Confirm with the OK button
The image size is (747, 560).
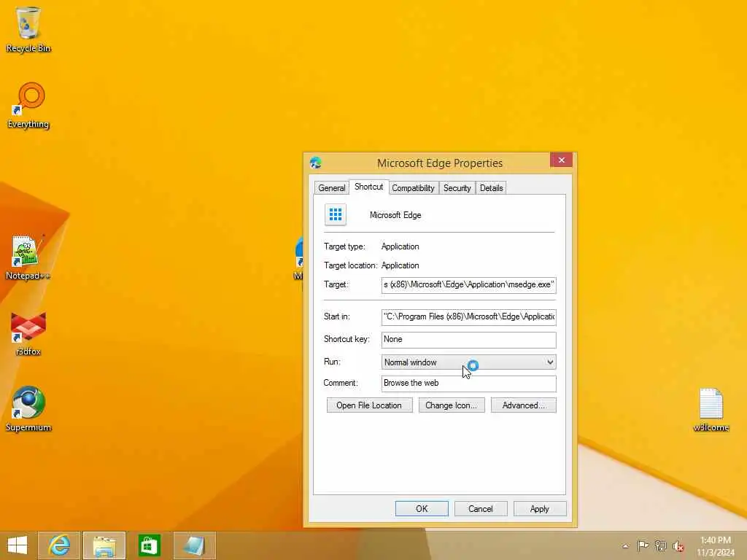click(422, 508)
